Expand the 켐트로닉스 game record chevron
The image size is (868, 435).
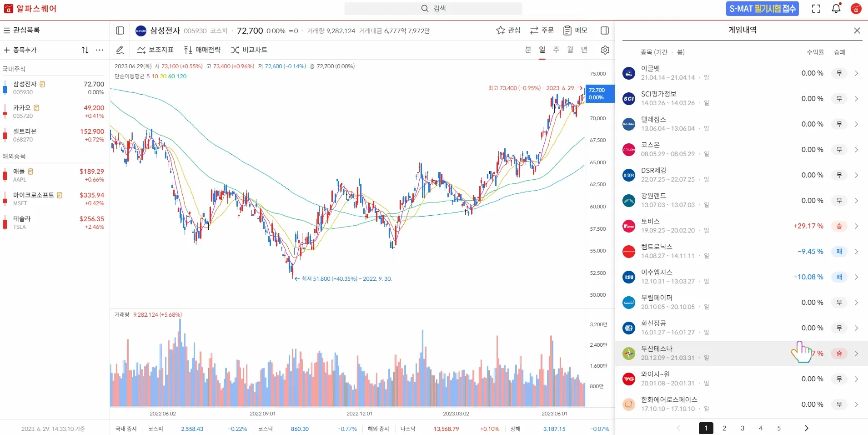[857, 252]
